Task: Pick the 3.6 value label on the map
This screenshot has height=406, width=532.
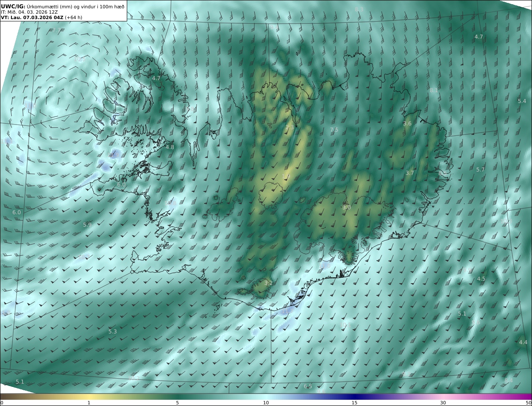Action: pyautogui.click(x=407, y=123)
